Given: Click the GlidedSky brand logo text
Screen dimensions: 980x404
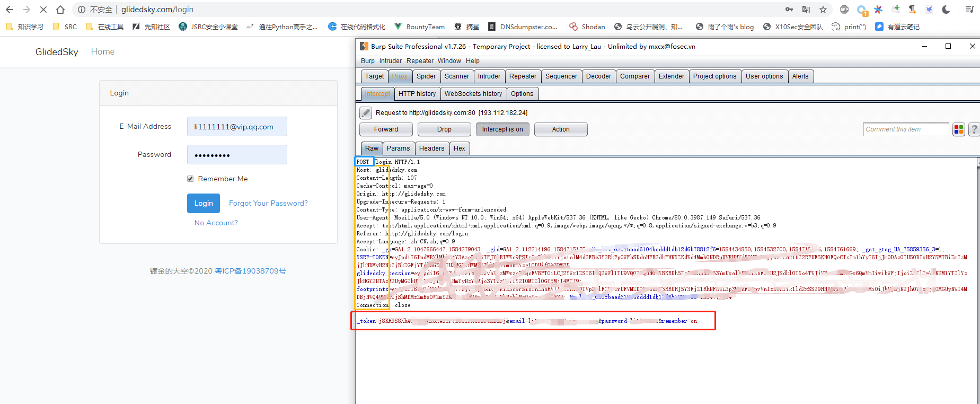Looking at the screenshot, I should pos(57,51).
